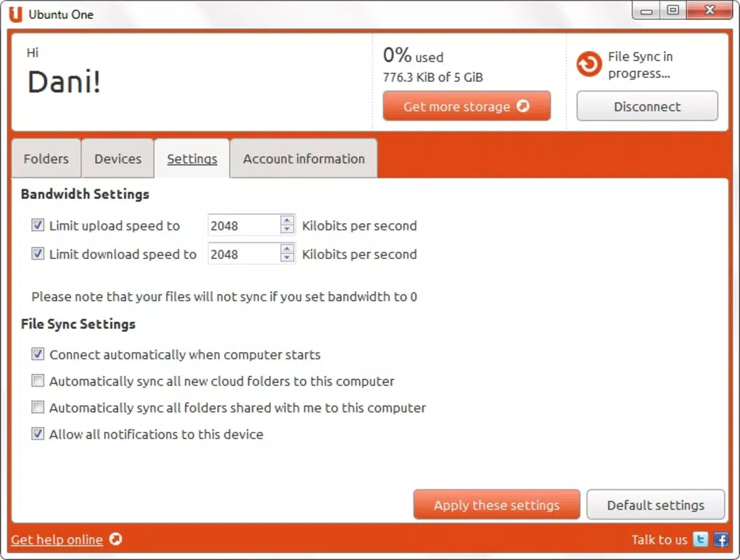The width and height of the screenshot is (740, 560).
Task: Click the Disconnect button
Action: (x=647, y=106)
